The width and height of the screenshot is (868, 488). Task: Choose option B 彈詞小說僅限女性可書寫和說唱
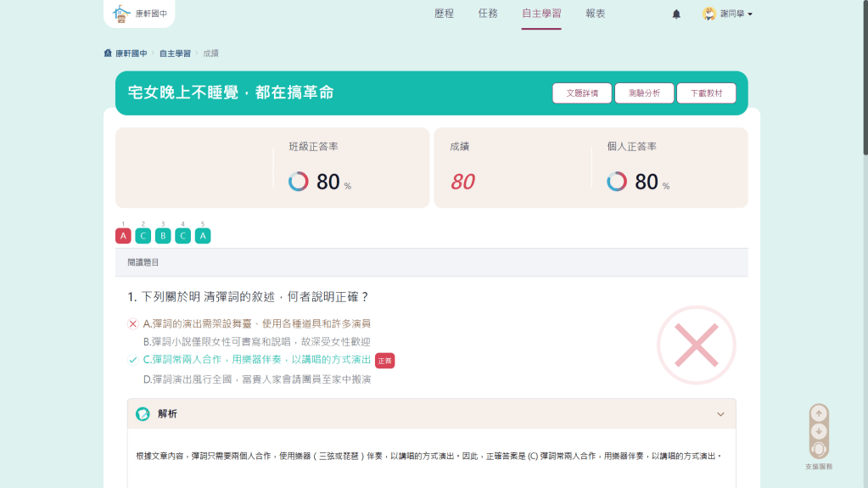(256, 341)
